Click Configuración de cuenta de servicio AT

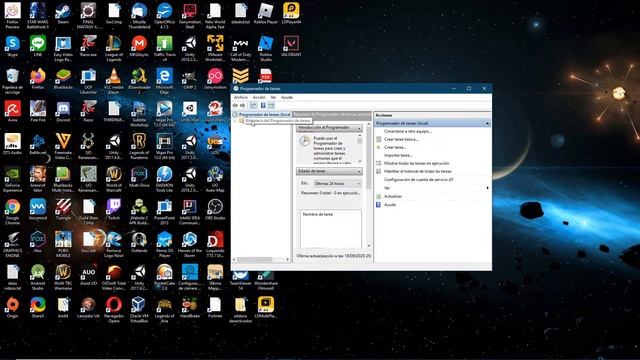[418, 180]
